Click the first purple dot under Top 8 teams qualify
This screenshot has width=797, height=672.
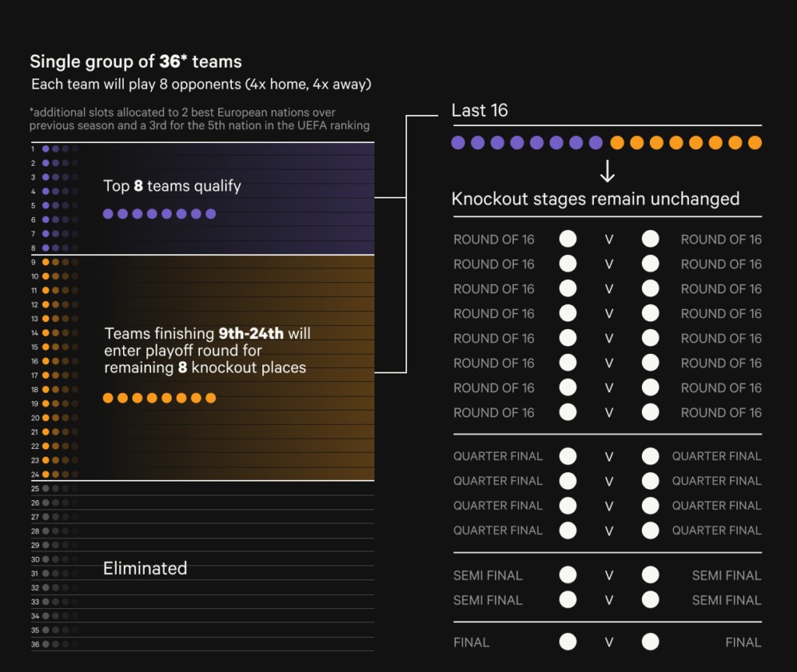point(108,214)
